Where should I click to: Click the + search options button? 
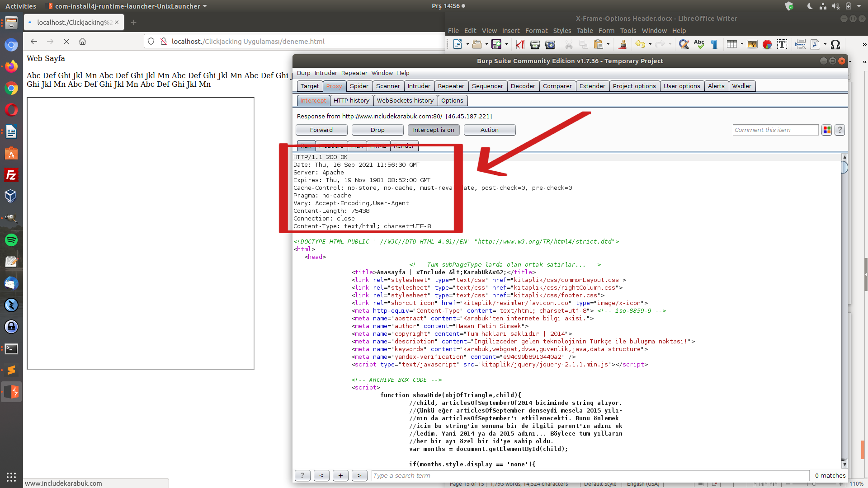coord(340,475)
